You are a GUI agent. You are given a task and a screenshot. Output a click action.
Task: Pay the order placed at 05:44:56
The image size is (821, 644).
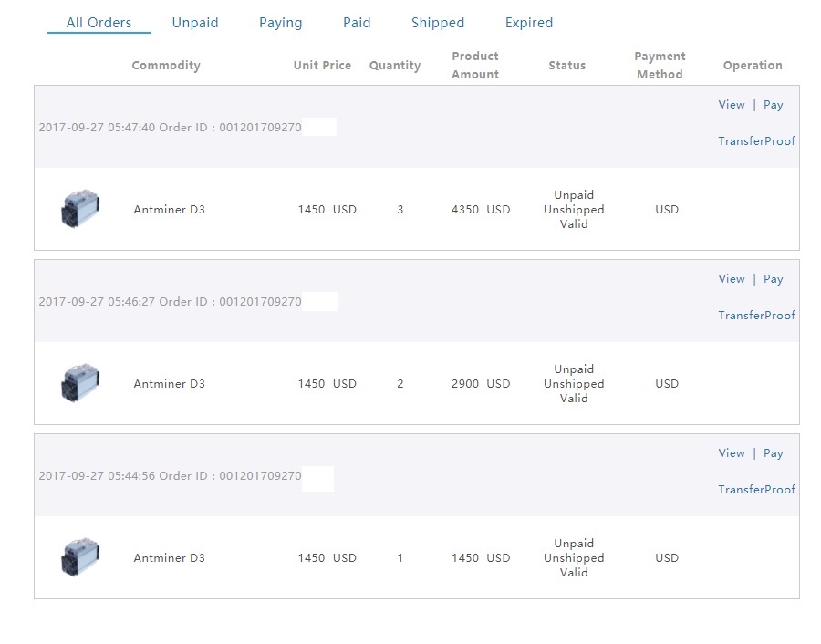[x=773, y=454]
